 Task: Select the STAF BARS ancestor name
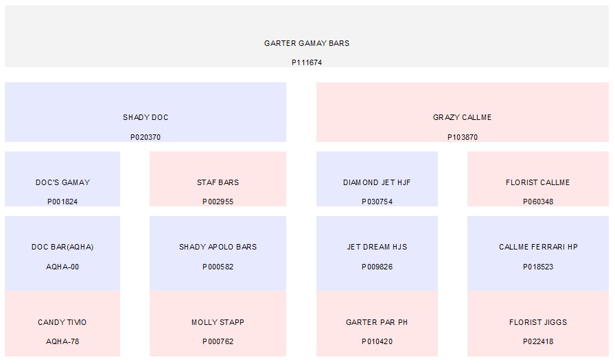coord(218,183)
